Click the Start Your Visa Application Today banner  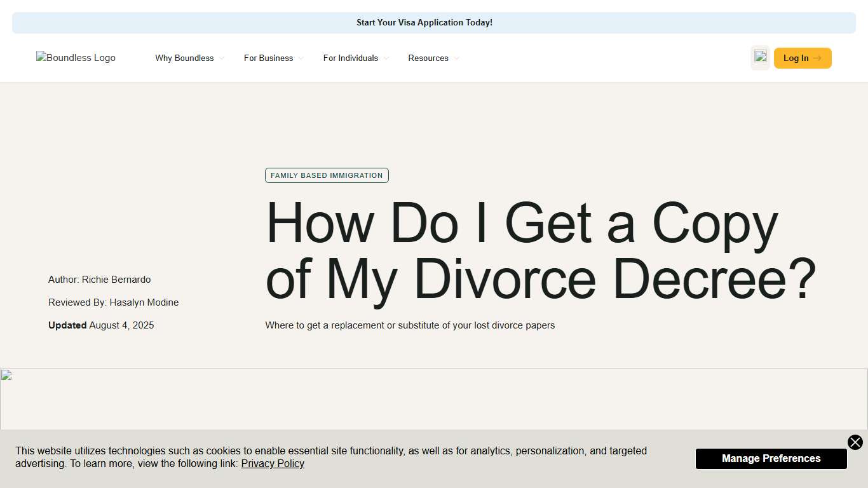click(x=424, y=22)
